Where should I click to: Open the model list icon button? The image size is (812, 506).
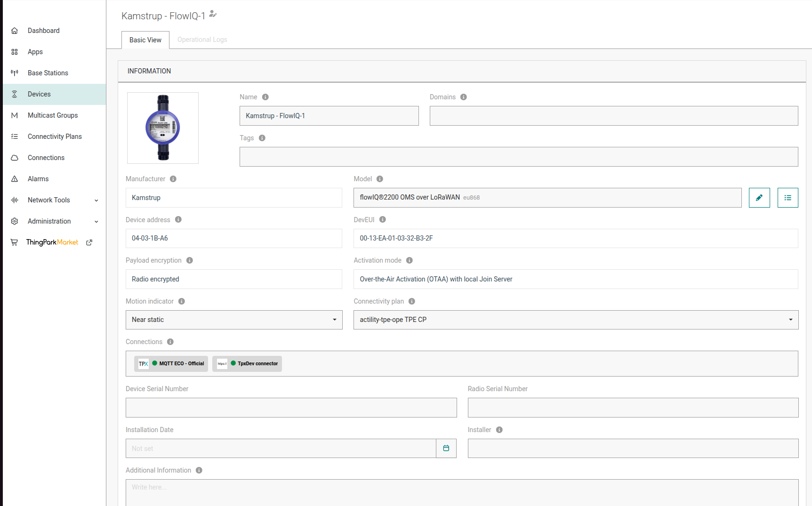tap(788, 198)
